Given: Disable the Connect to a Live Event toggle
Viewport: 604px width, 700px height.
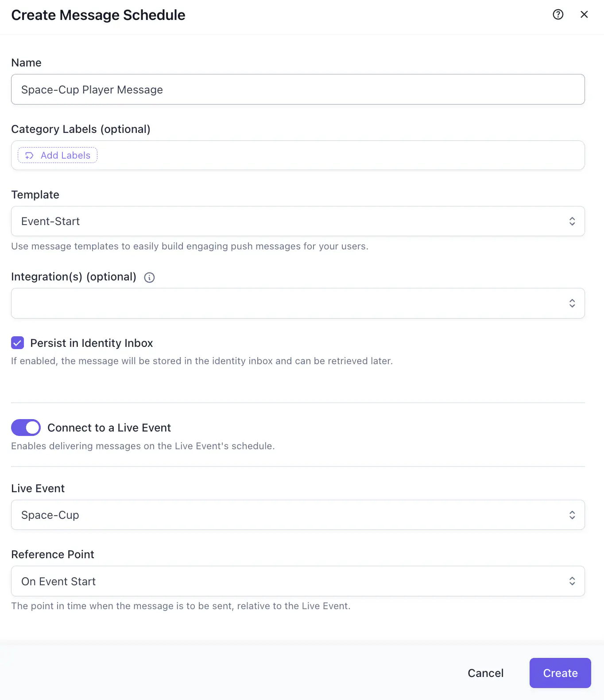Looking at the screenshot, I should 26,428.
